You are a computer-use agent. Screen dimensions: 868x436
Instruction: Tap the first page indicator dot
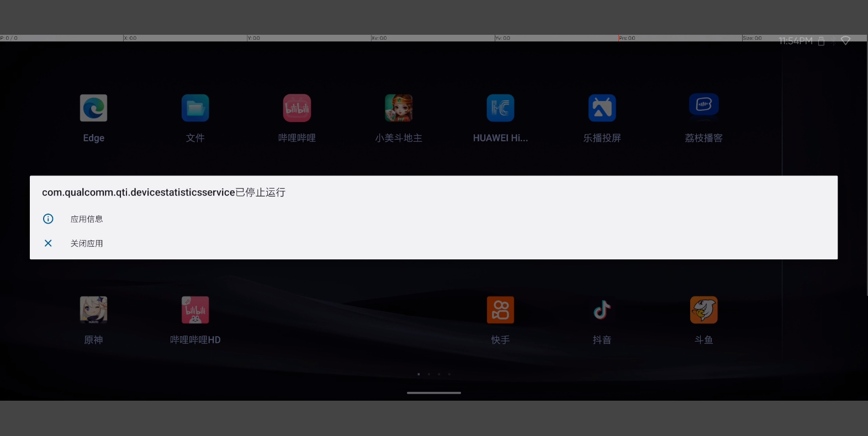point(419,374)
